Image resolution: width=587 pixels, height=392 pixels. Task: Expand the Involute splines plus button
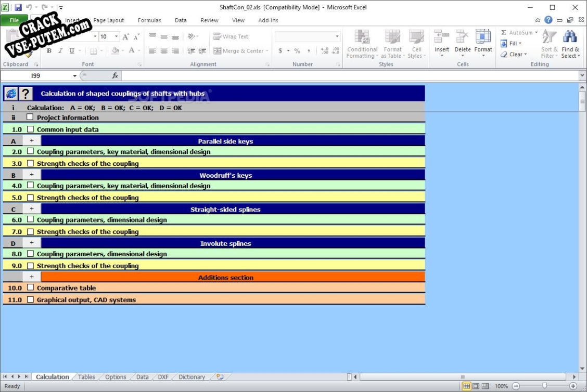(x=32, y=243)
